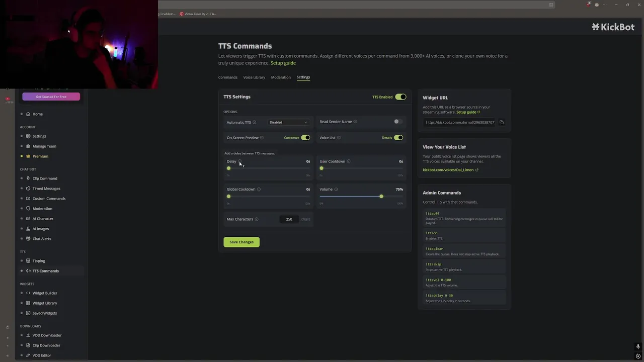
Task: Click the Delay info icon
Action: tap(239, 161)
